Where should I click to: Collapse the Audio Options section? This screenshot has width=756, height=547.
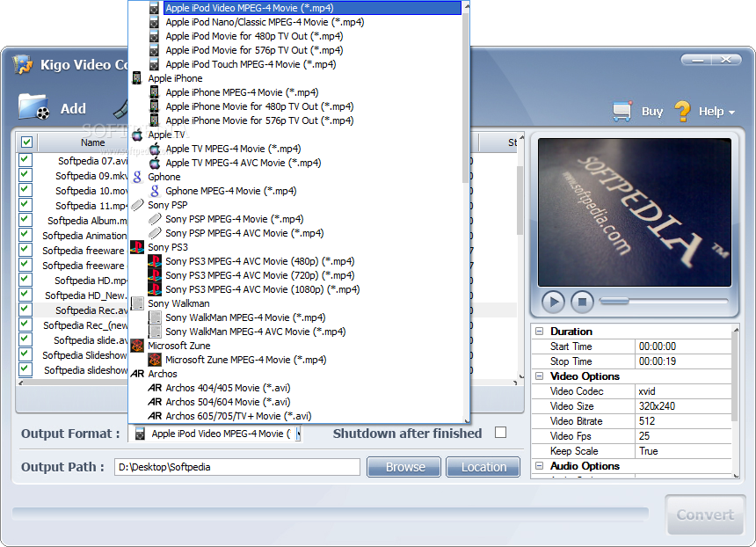pyautogui.click(x=540, y=466)
